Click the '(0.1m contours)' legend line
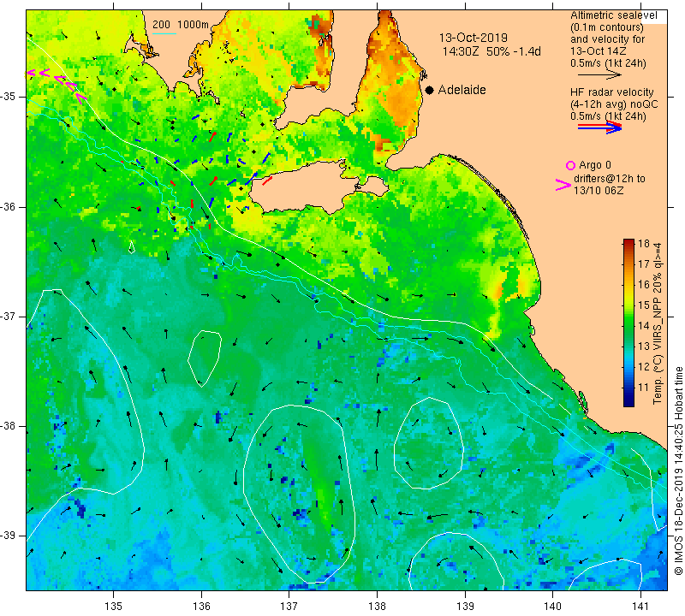Screen dimensions: 685x616 click(607, 27)
